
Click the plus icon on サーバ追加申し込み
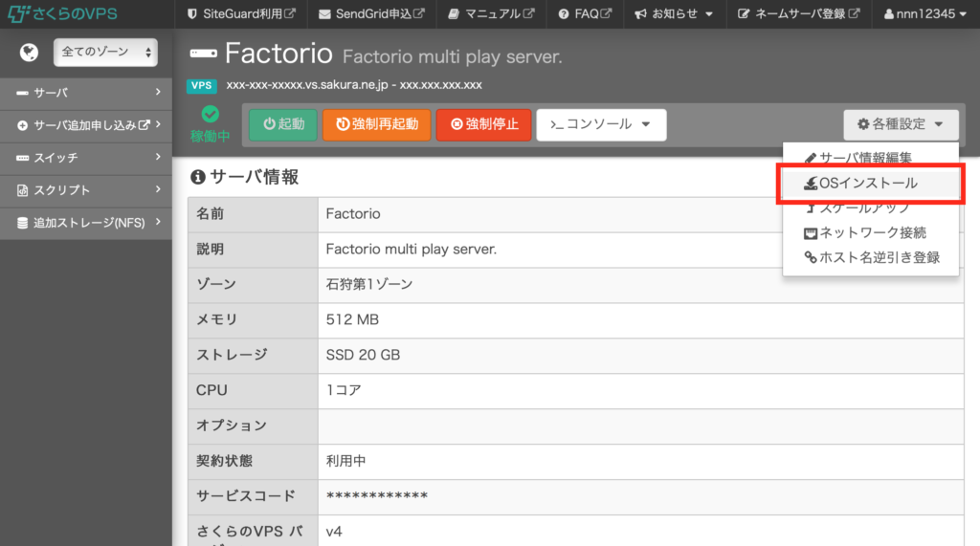pos(23,125)
